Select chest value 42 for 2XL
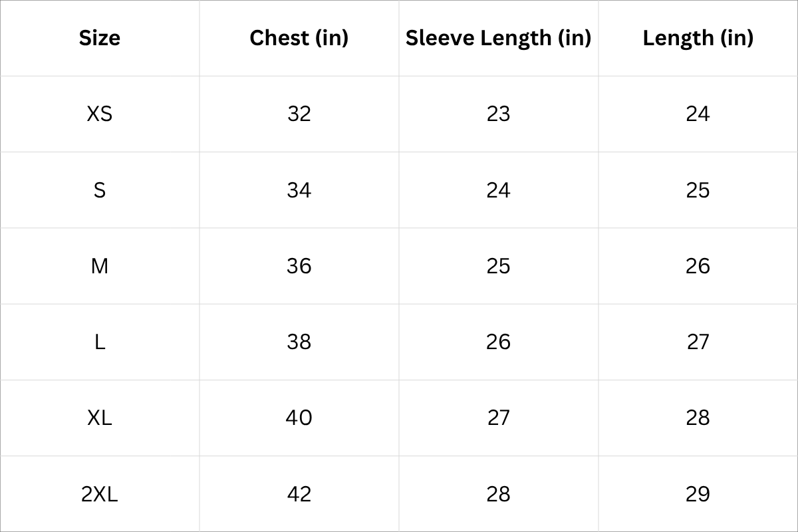798x532 pixels. point(299,494)
